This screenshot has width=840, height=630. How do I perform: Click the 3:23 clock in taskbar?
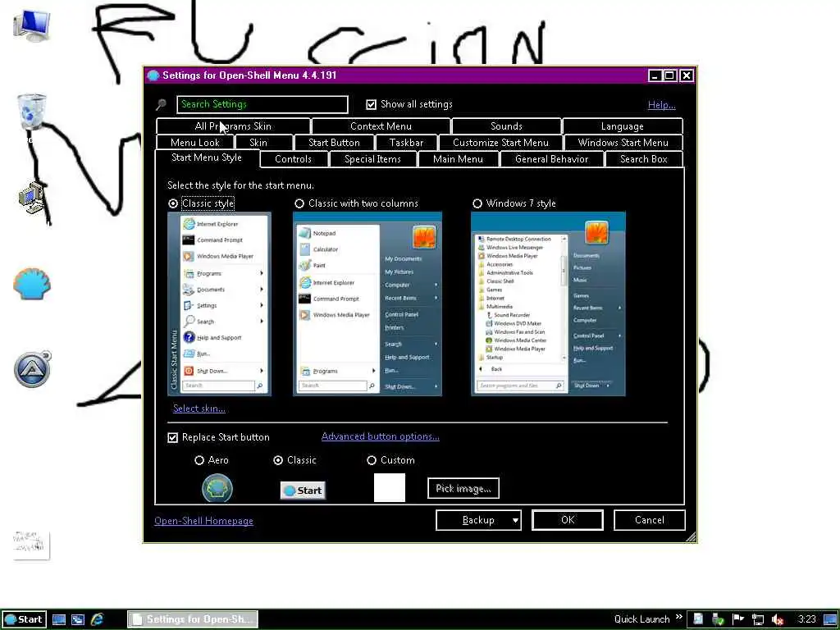click(807, 619)
